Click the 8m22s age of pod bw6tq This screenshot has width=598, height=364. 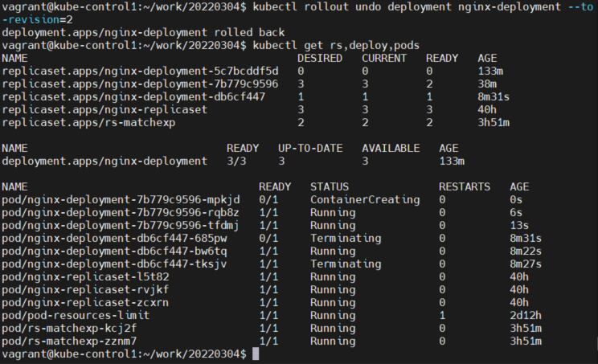[526, 252]
